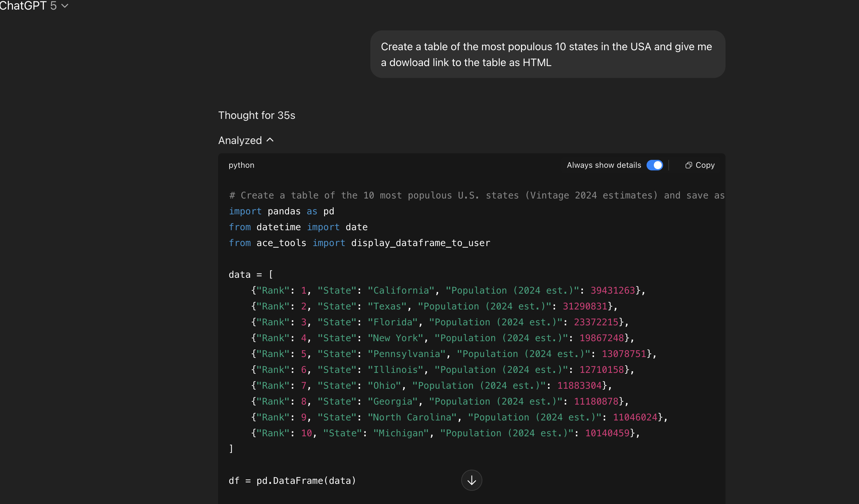This screenshot has height=504, width=859.
Task: Click California's population value 39431263
Action: [x=613, y=291]
